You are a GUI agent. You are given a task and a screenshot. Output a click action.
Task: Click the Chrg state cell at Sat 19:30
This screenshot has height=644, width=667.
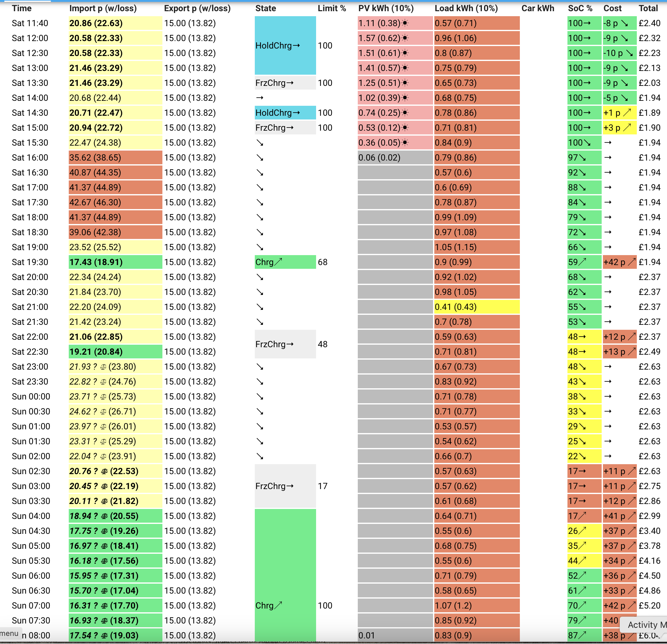coord(285,262)
